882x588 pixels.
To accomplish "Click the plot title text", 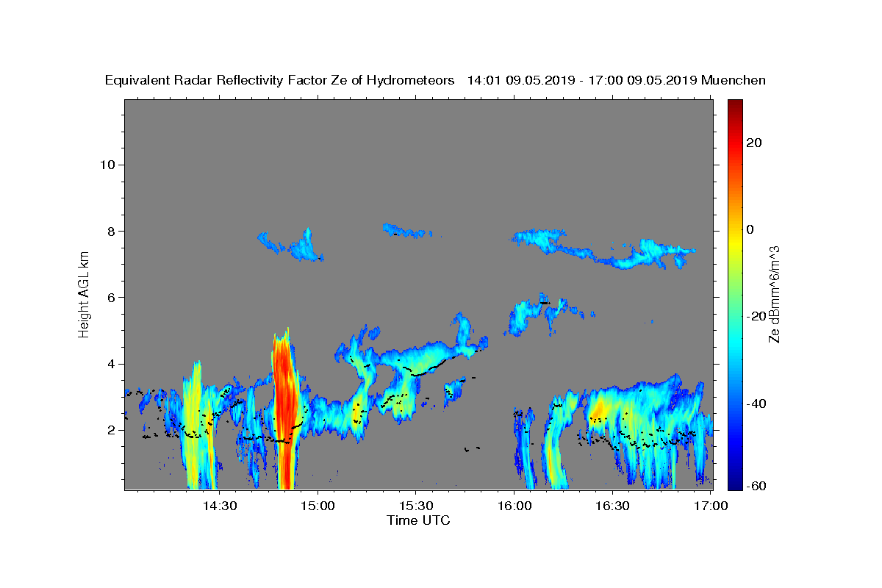I will click(435, 80).
